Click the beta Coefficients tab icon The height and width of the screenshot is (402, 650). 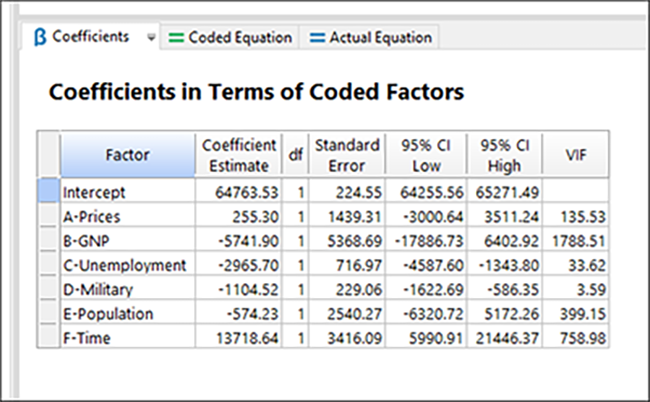[40, 37]
